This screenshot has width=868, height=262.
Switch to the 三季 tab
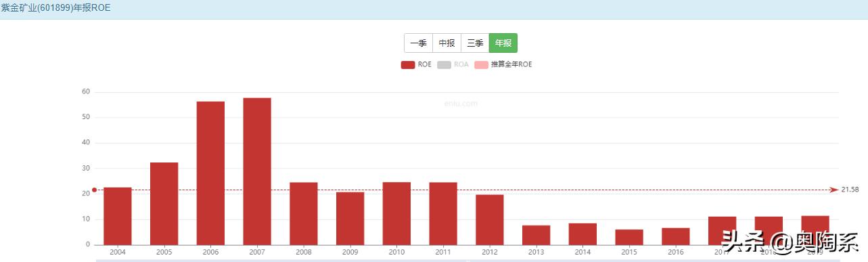point(475,43)
